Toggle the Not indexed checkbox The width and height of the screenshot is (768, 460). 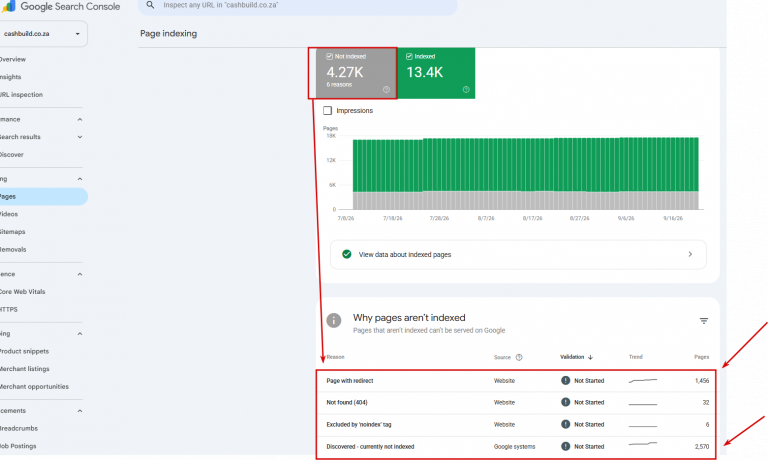click(330, 56)
